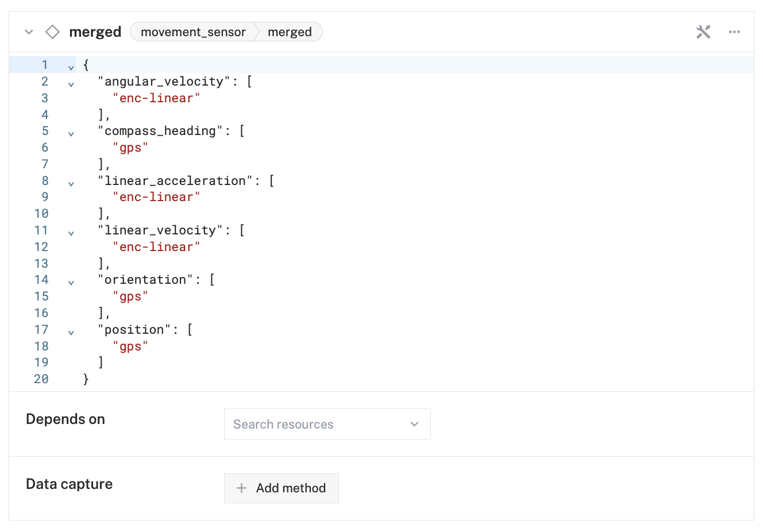Select line number 11 in the gutter
The height and width of the screenshot is (532, 763).
41,230
